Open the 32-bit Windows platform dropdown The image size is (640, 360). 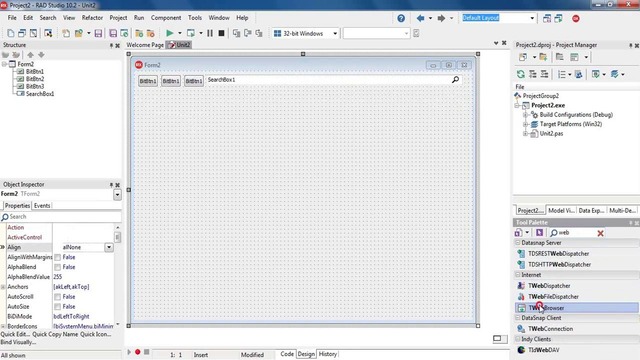(335, 33)
